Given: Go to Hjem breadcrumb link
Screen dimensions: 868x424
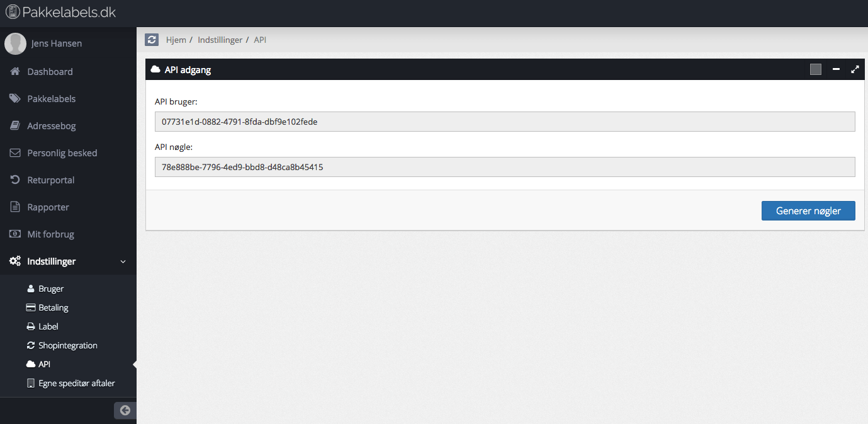Looking at the screenshot, I should click(x=176, y=40).
